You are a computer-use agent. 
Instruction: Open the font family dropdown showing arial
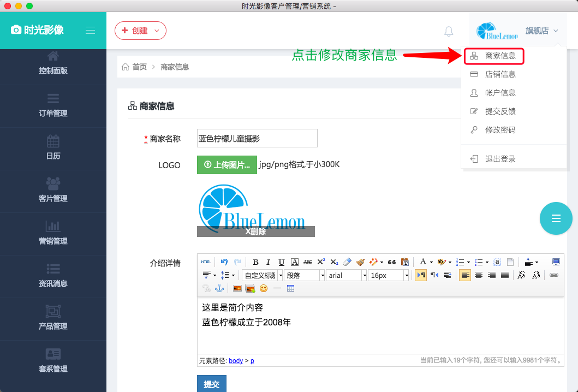[345, 275]
